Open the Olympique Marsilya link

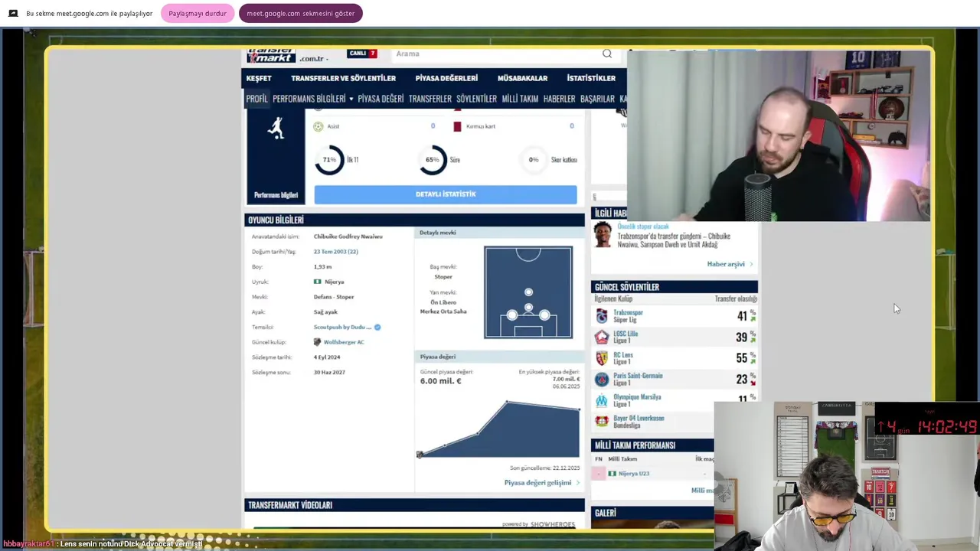pos(637,397)
